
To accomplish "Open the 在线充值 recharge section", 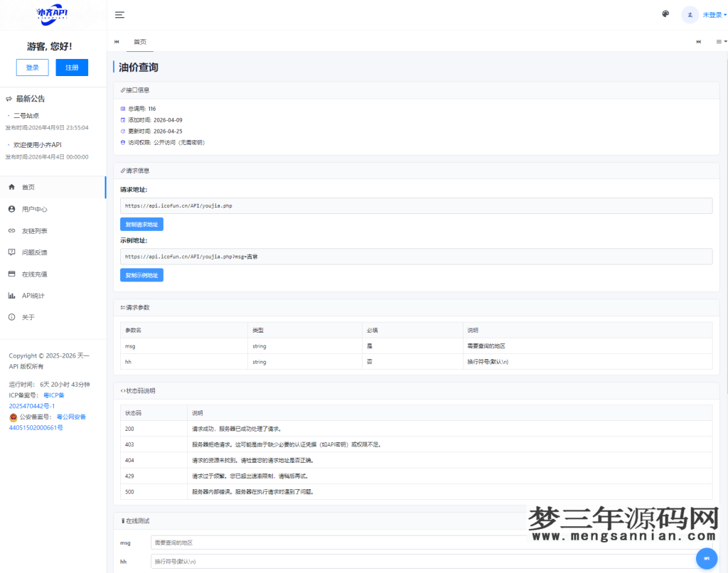I will coord(32,274).
